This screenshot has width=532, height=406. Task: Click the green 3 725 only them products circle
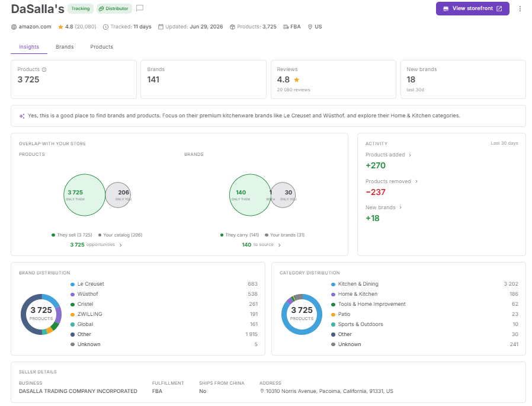coord(84,195)
